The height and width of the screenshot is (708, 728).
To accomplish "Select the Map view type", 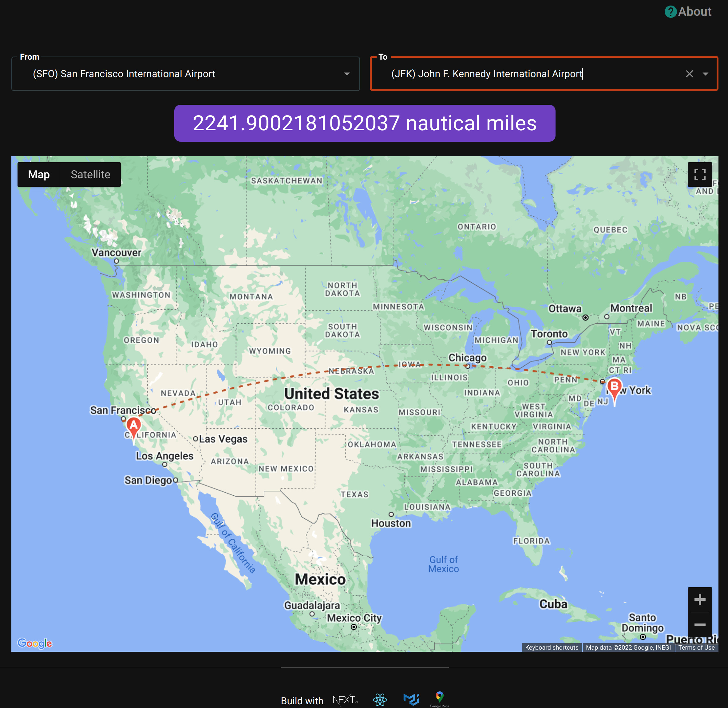I will (x=39, y=175).
